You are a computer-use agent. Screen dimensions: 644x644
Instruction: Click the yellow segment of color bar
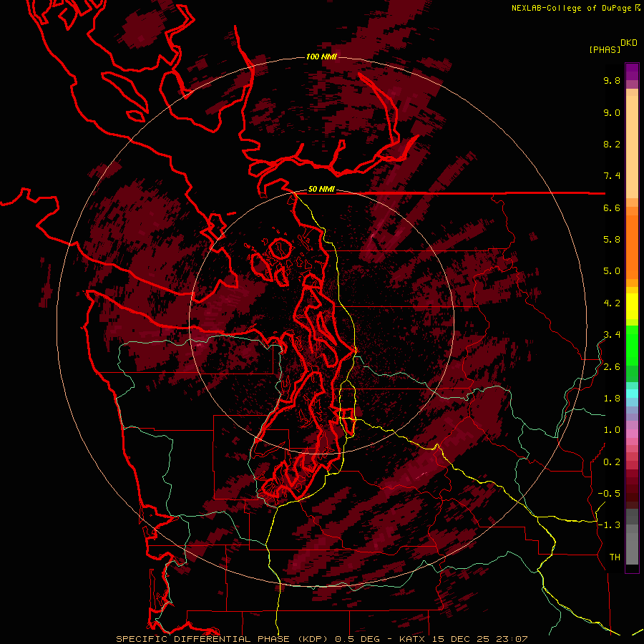coord(632,306)
